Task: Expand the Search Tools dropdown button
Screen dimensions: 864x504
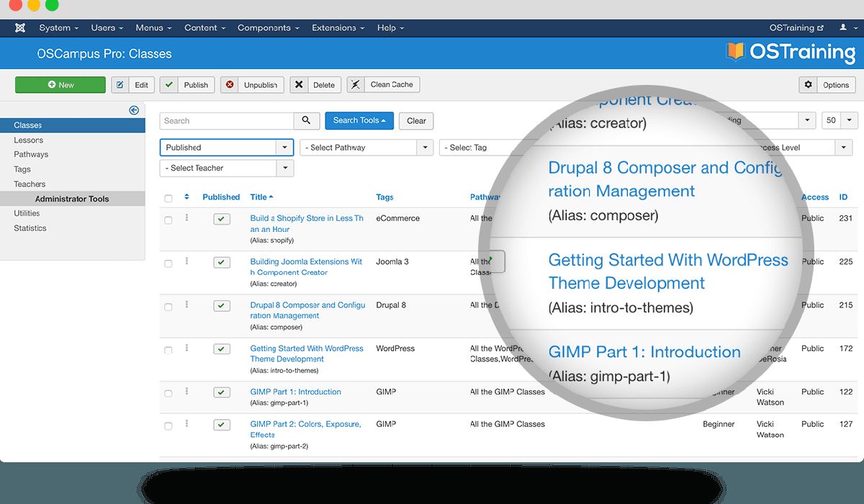Action: [x=359, y=120]
